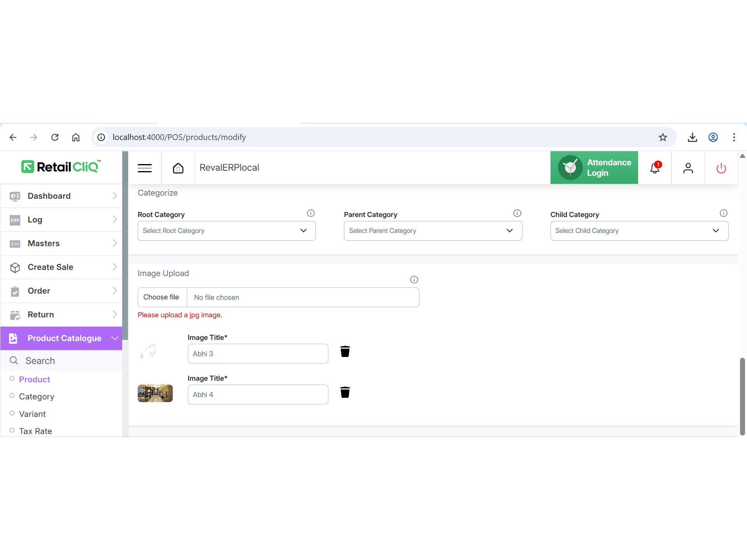Click the hamburger menu icon
747x560 pixels.
(x=144, y=168)
